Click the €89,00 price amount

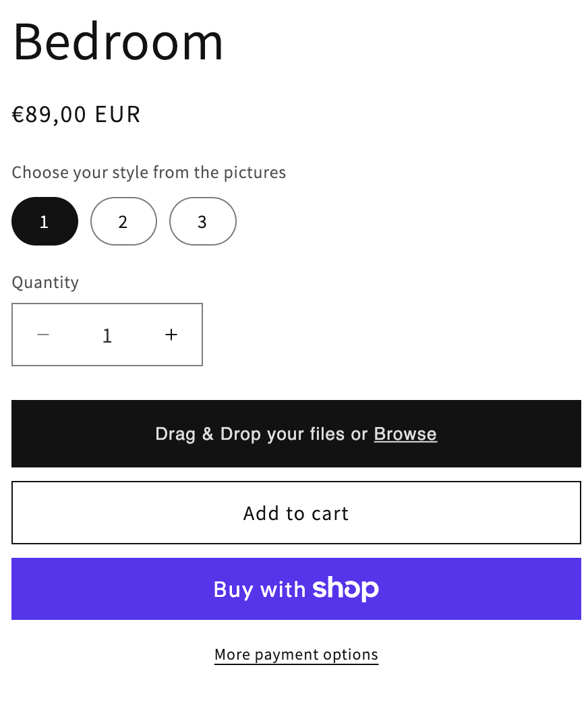point(49,115)
